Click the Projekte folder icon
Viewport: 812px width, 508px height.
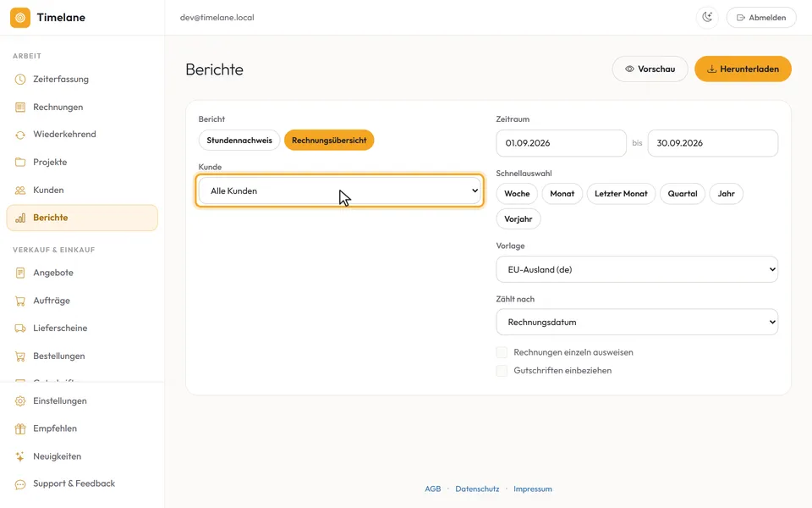tap(20, 163)
